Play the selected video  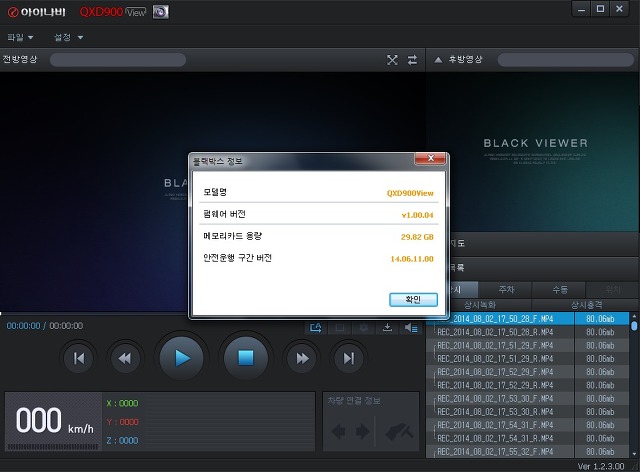(182, 358)
